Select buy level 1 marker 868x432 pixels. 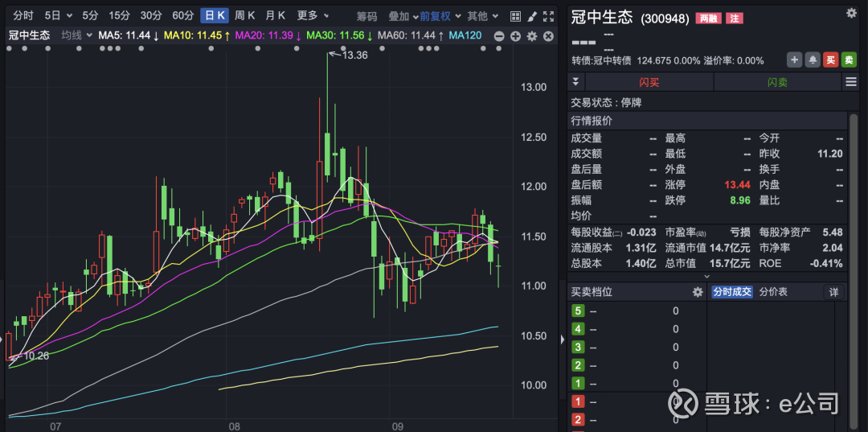pyautogui.click(x=579, y=401)
